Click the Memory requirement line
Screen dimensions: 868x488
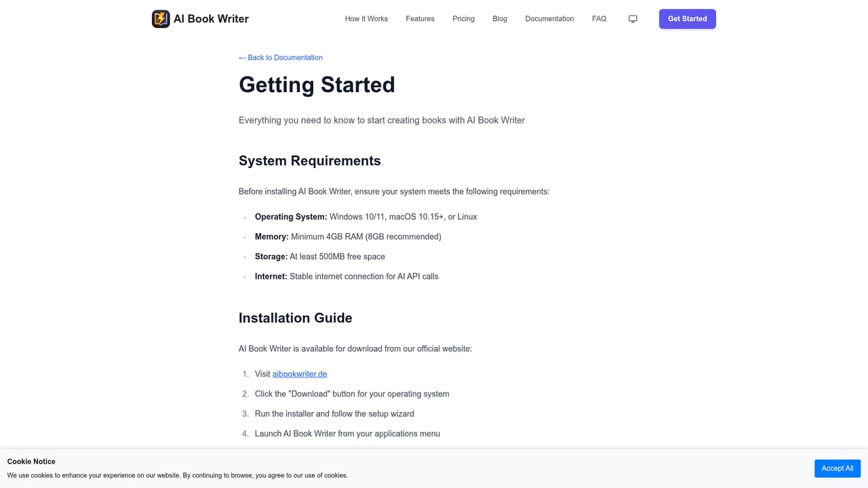coord(348,237)
